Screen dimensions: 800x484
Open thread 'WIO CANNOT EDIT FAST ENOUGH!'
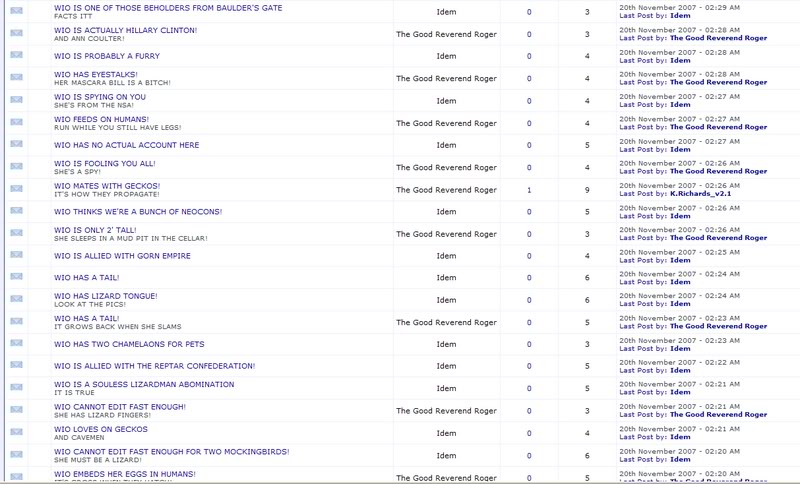pyautogui.click(x=120, y=407)
